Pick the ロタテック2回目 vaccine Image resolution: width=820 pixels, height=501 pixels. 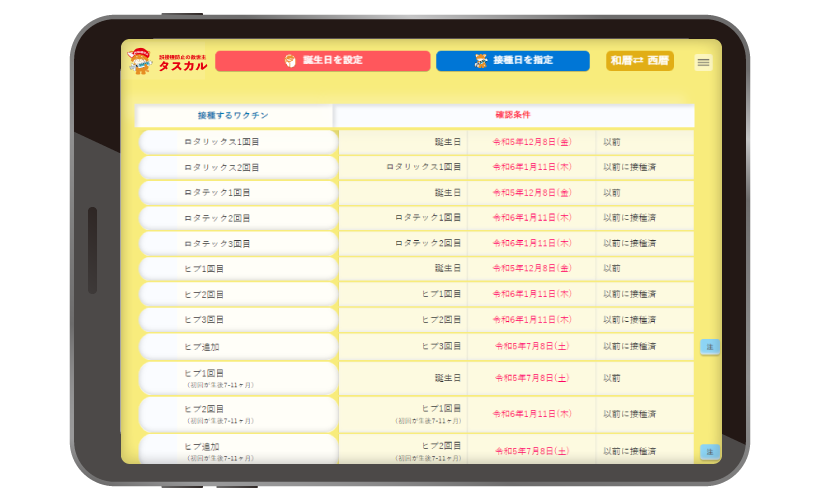[238, 217]
